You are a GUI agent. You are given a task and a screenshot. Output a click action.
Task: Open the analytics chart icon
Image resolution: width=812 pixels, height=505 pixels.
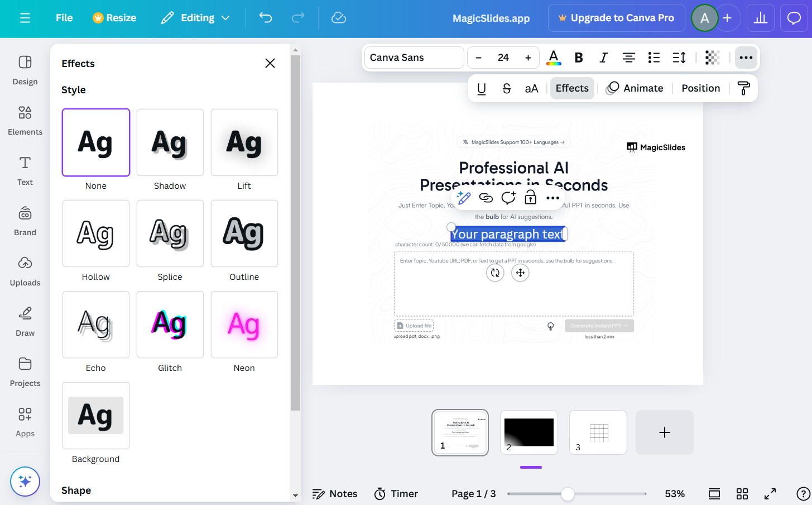761,18
